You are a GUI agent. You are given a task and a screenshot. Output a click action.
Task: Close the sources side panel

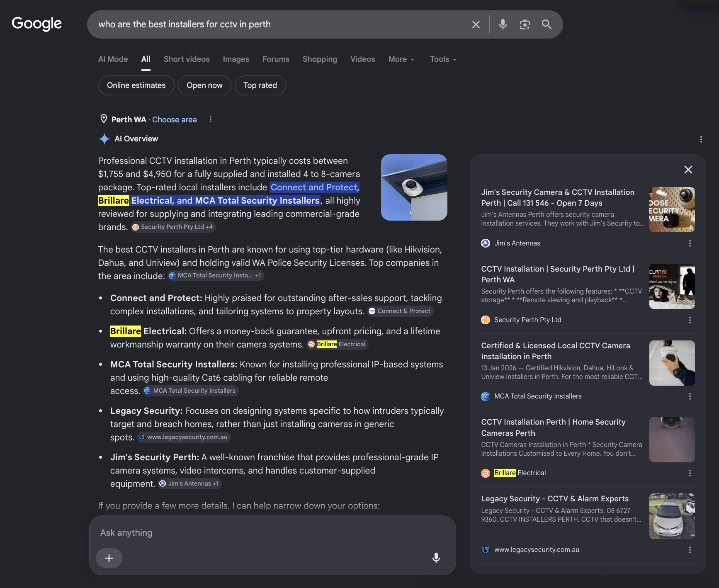tap(688, 170)
